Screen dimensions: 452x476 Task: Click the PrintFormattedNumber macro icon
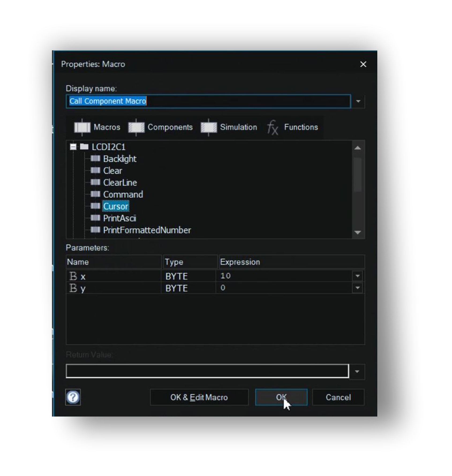(95, 230)
